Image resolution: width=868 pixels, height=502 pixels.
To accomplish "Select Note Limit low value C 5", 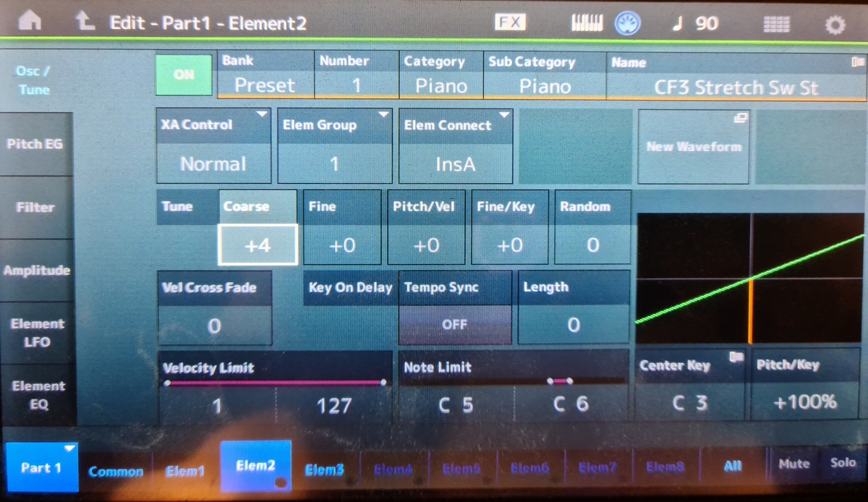I will 456,405.
